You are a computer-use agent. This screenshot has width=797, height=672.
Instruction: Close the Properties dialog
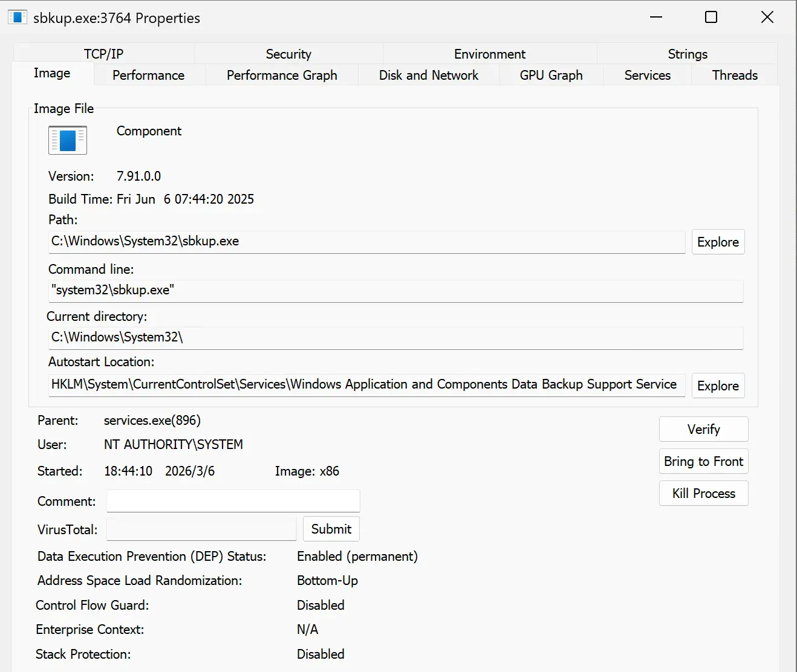tap(767, 18)
